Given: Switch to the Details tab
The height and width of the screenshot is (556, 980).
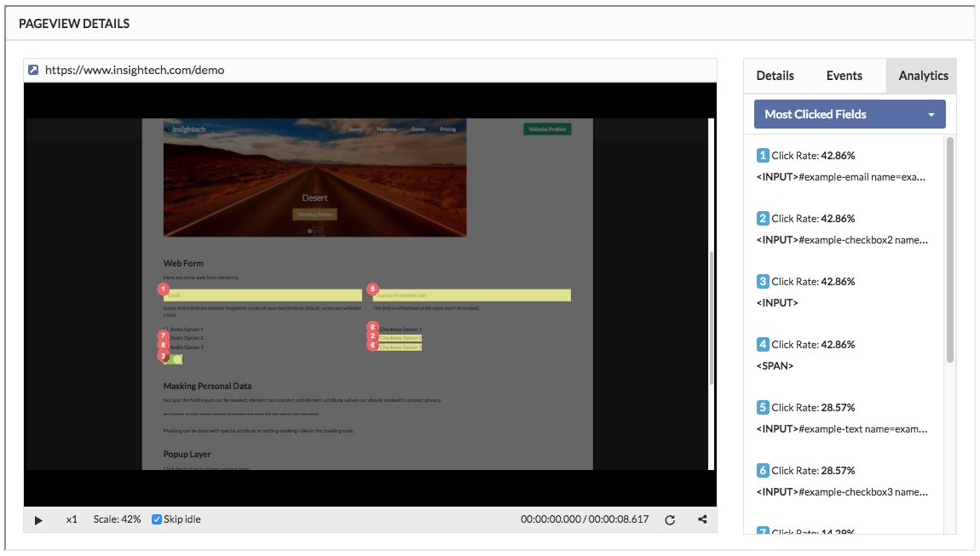Looking at the screenshot, I should [775, 76].
